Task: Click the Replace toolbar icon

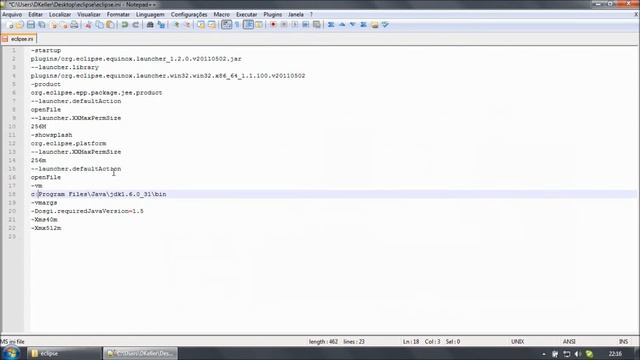Action: pyautogui.click(x=161, y=25)
